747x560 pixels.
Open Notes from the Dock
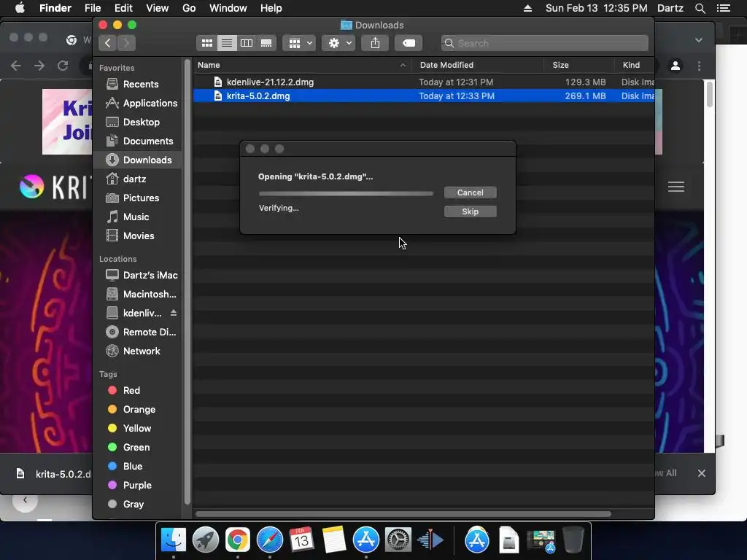click(334, 540)
